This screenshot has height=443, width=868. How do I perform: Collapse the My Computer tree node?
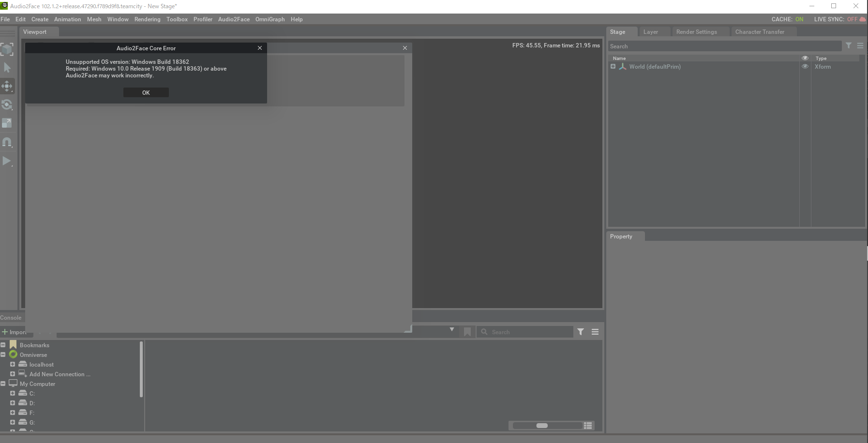coord(3,384)
